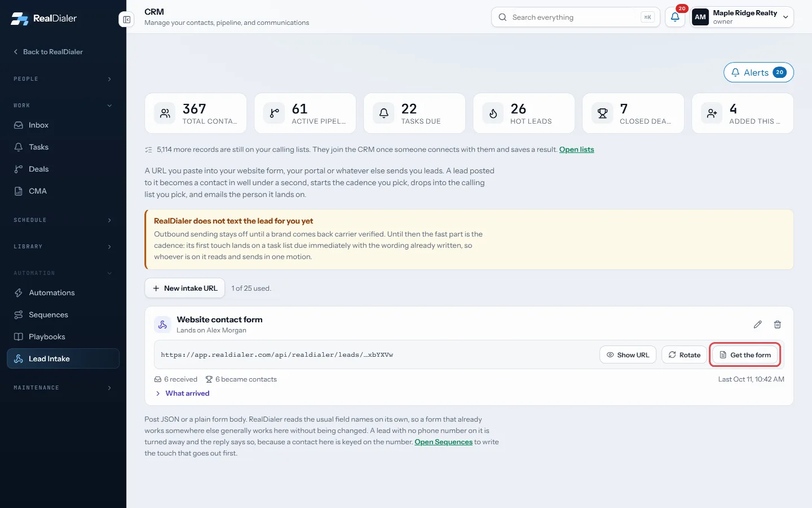
Task: Click the Active Pipeline branch icon
Action: point(274,113)
